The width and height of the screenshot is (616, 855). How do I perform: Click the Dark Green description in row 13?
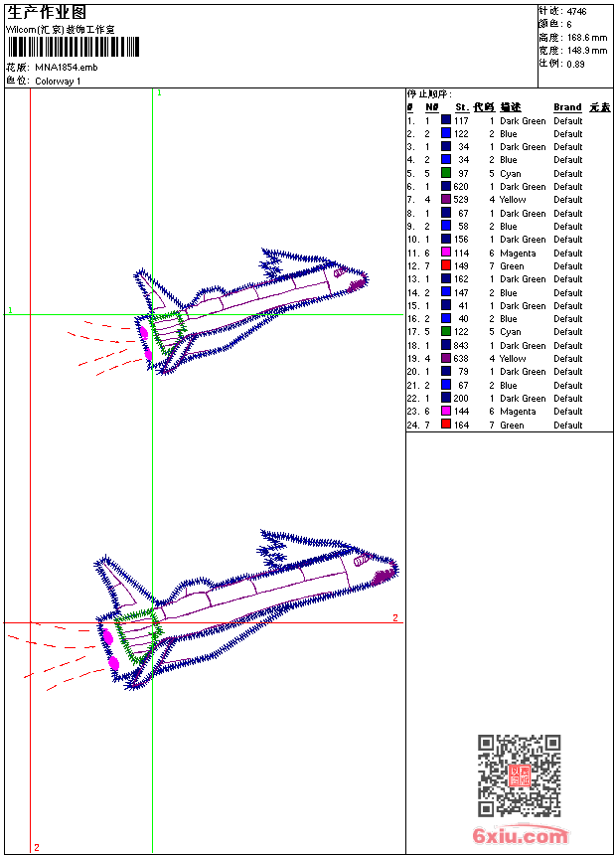(x=523, y=279)
